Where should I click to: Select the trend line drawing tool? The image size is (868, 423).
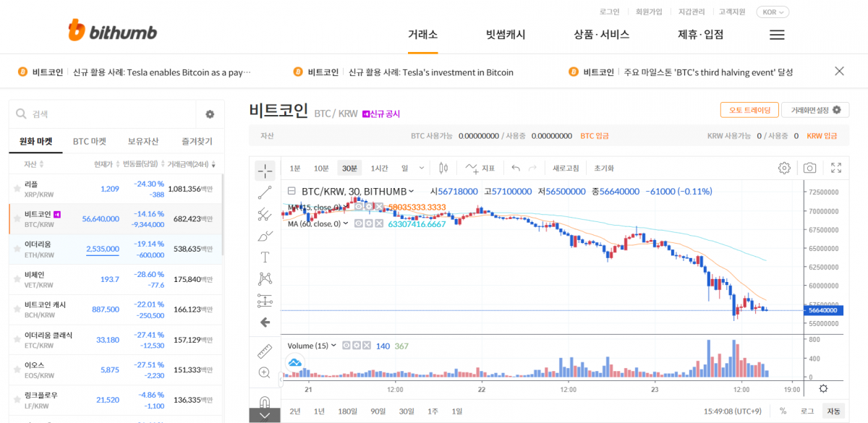265,192
